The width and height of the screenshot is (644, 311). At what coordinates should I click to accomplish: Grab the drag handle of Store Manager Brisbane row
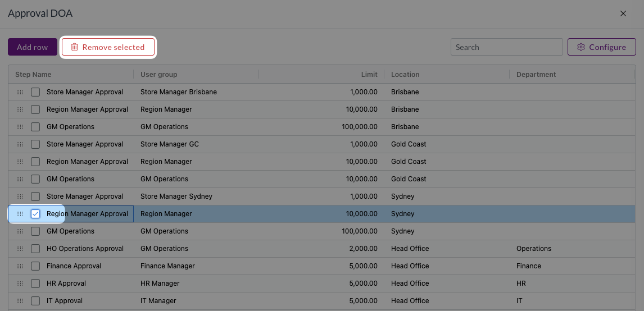click(20, 92)
